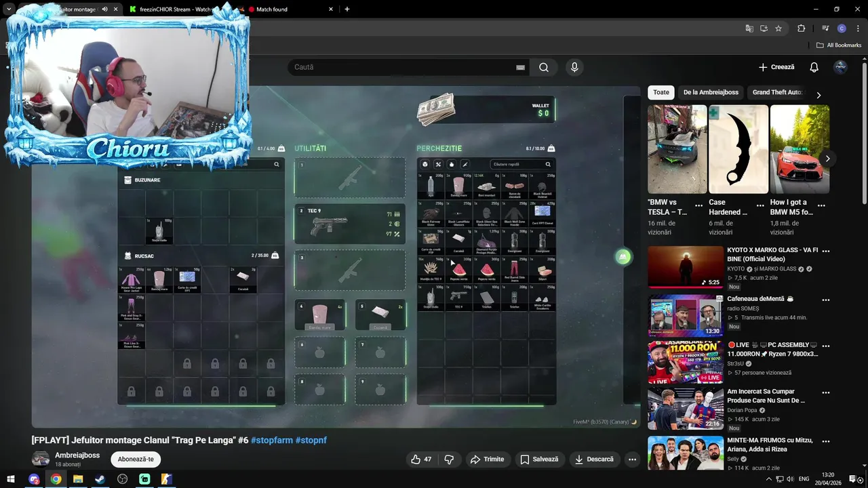Open options for Cafeneaua deMentă video
The image size is (868, 488).
[826, 300]
